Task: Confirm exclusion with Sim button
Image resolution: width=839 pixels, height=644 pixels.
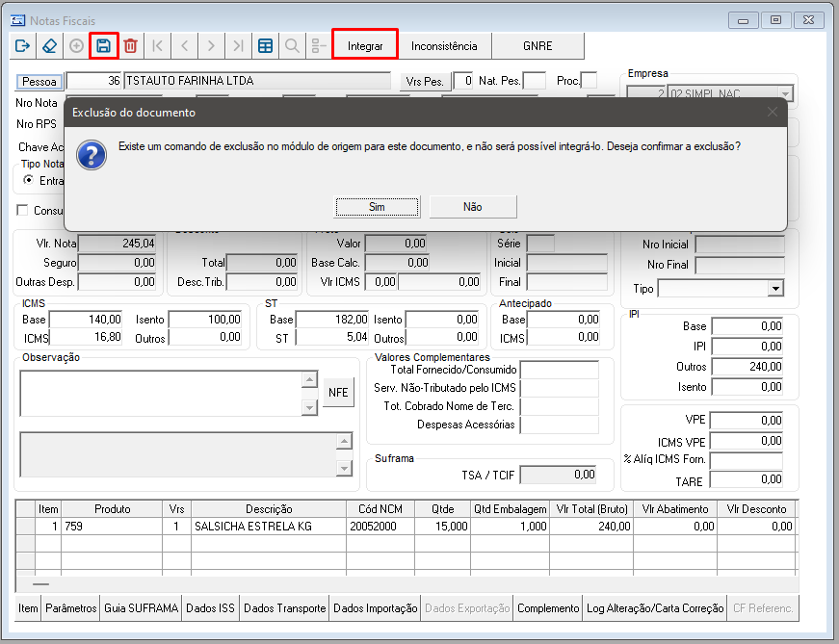Action: tap(377, 207)
